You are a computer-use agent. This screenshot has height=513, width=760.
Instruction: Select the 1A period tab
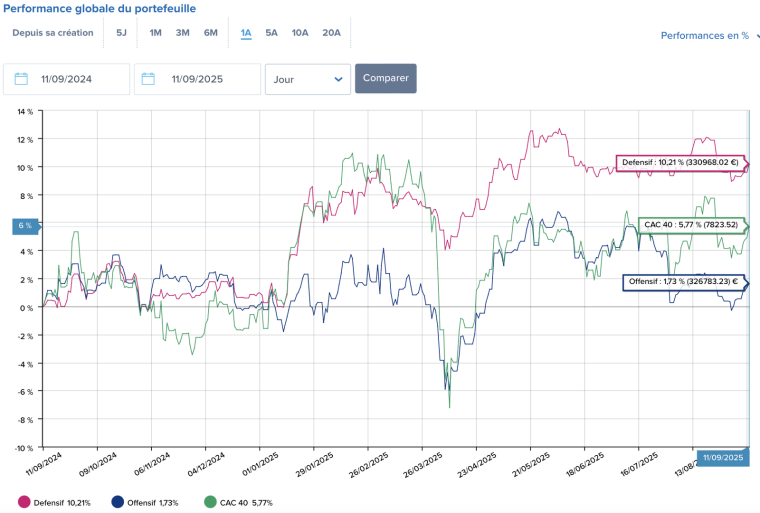(246, 33)
